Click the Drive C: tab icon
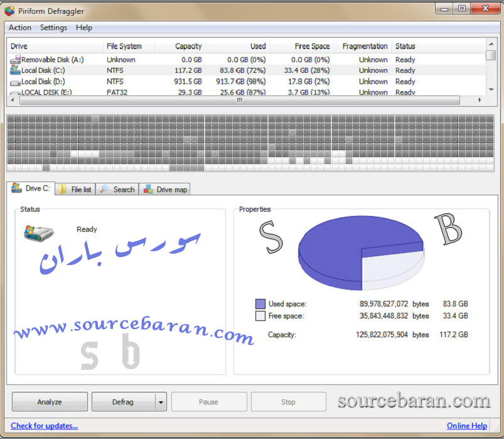Viewport: 504px width, 439px height. (x=17, y=188)
